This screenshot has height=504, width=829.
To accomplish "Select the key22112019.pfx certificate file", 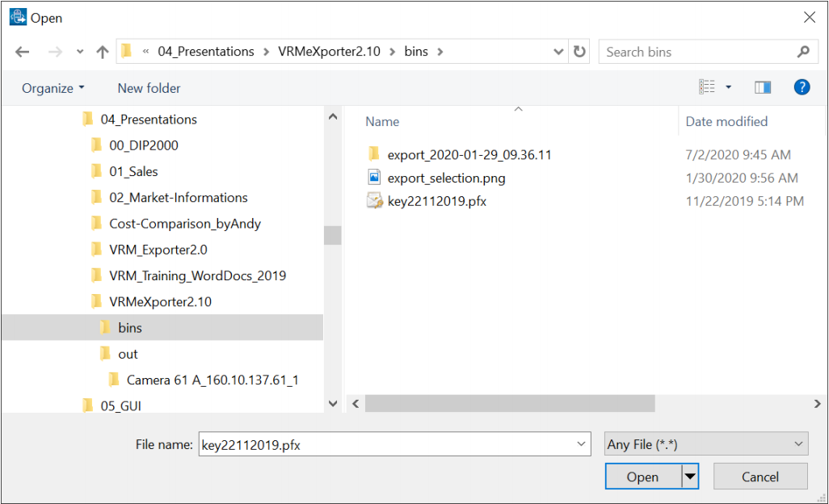I will (x=436, y=201).
